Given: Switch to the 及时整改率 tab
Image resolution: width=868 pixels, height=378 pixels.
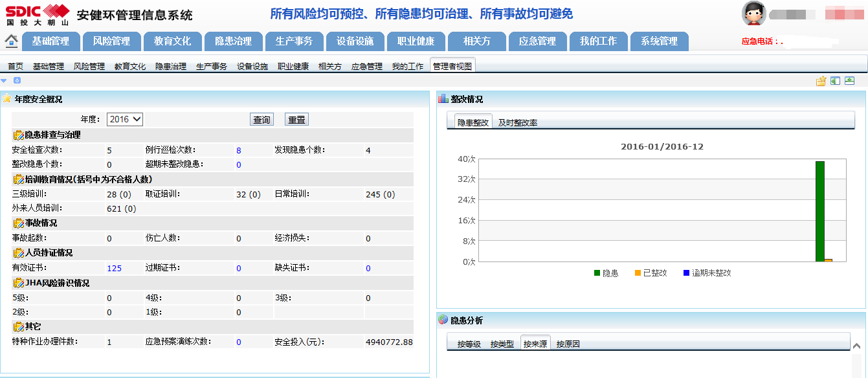Looking at the screenshot, I should [517, 122].
